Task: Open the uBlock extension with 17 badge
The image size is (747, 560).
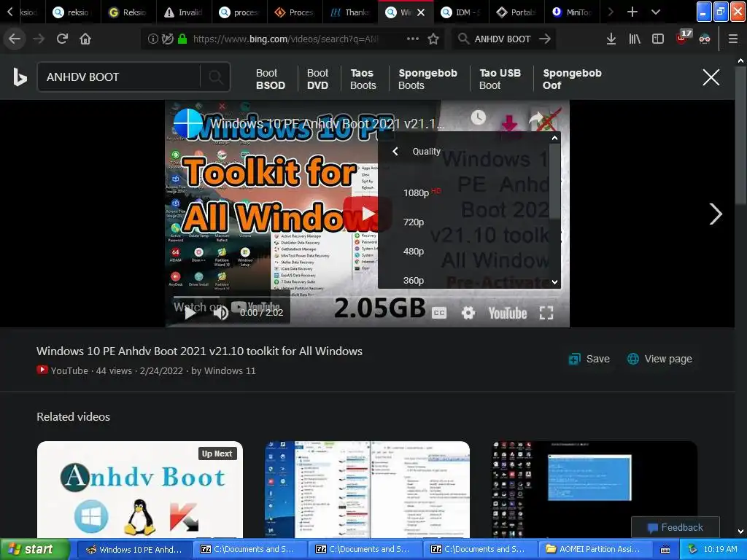Action: pos(682,38)
